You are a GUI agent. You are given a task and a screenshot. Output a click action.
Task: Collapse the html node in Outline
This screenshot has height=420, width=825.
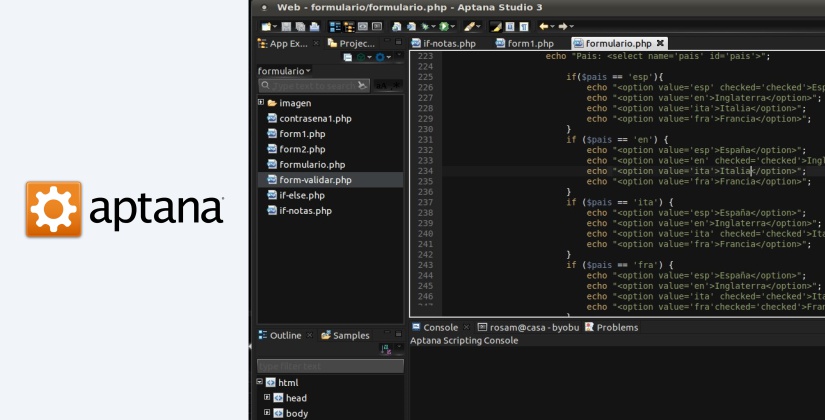(x=260, y=383)
